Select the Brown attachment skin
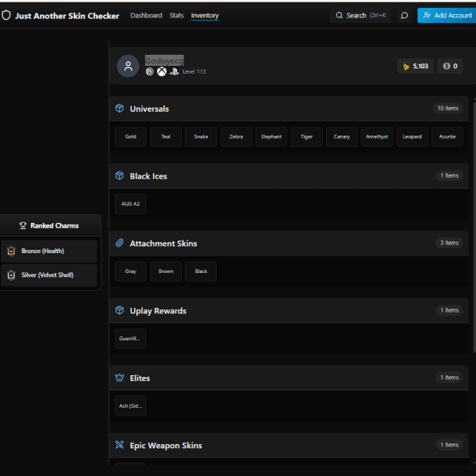Screen dimensions: 476x476 point(166,271)
